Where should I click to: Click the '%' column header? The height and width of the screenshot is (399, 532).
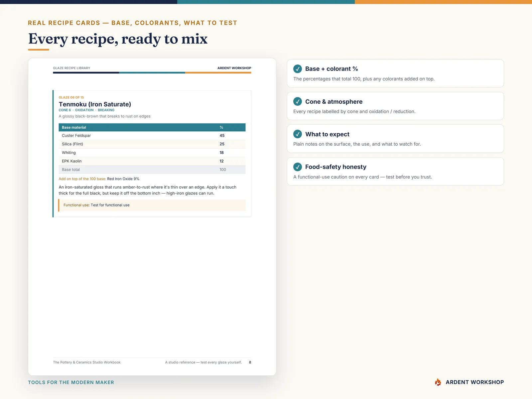tap(221, 127)
